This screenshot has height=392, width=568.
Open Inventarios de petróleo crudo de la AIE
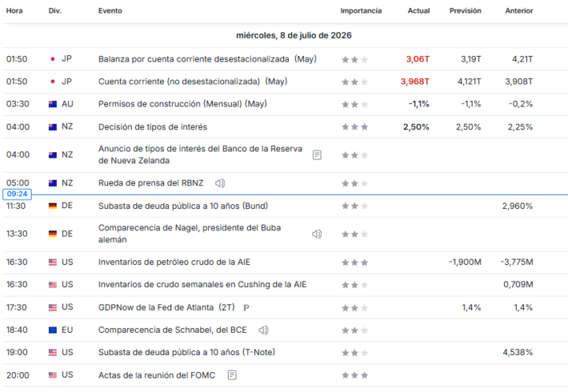(x=174, y=262)
